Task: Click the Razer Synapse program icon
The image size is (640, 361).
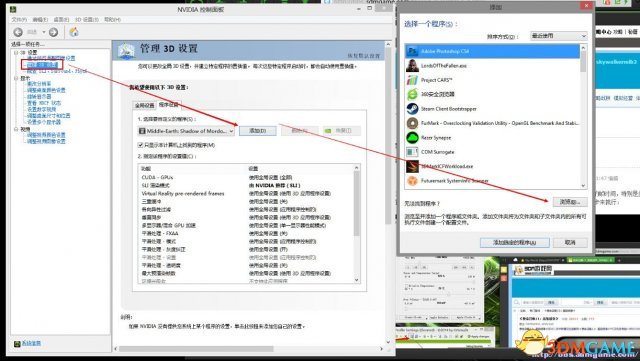Action: (412, 137)
